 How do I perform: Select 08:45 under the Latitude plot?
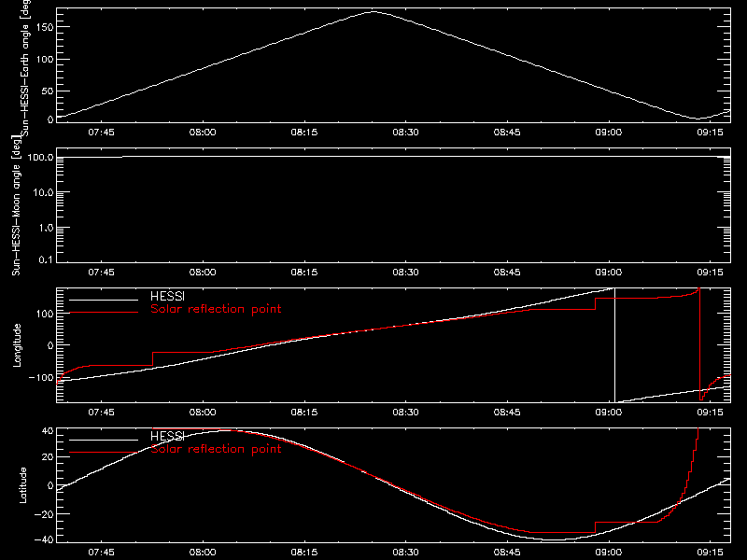click(x=507, y=553)
